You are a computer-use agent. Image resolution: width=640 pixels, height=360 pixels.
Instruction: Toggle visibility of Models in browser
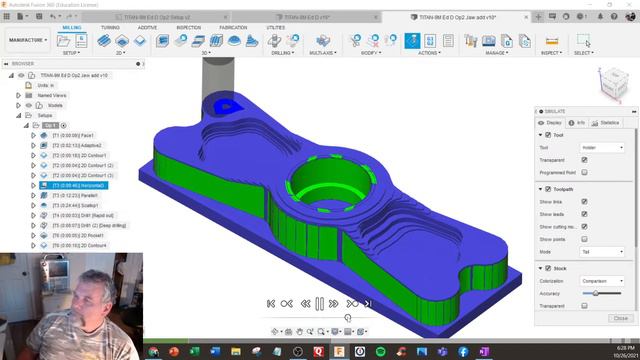[29, 105]
